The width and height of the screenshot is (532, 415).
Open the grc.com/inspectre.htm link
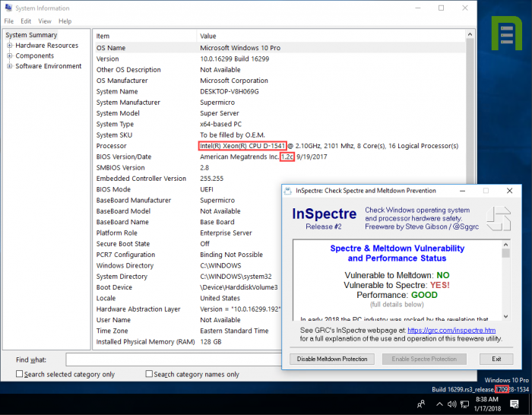(x=451, y=330)
